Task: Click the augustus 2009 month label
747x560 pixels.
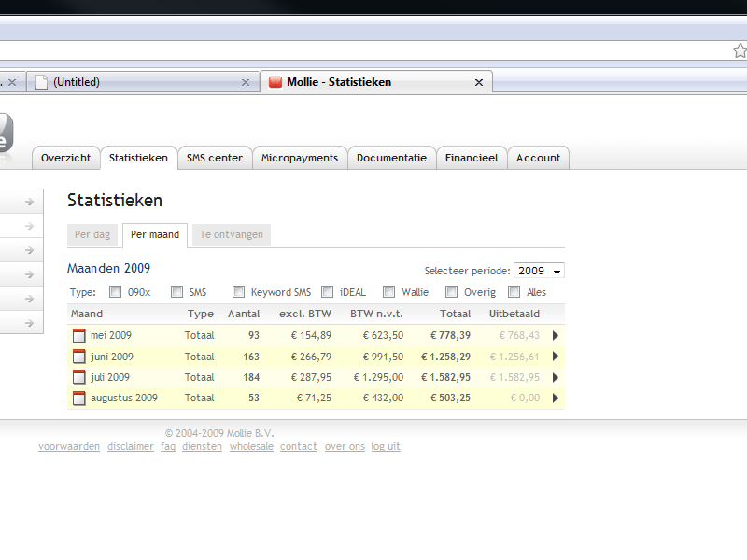Action: point(124,399)
